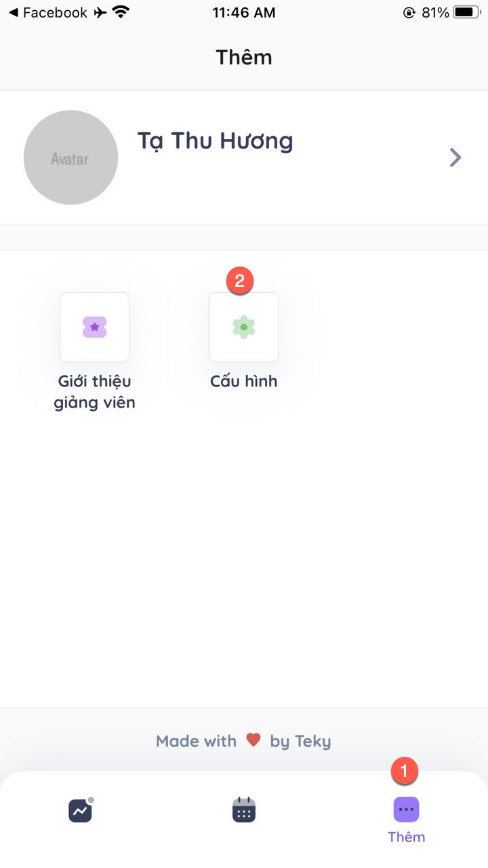Return to Facebook via back arrow
This screenshot has width=488, height=868.
(x=13, y=12)
